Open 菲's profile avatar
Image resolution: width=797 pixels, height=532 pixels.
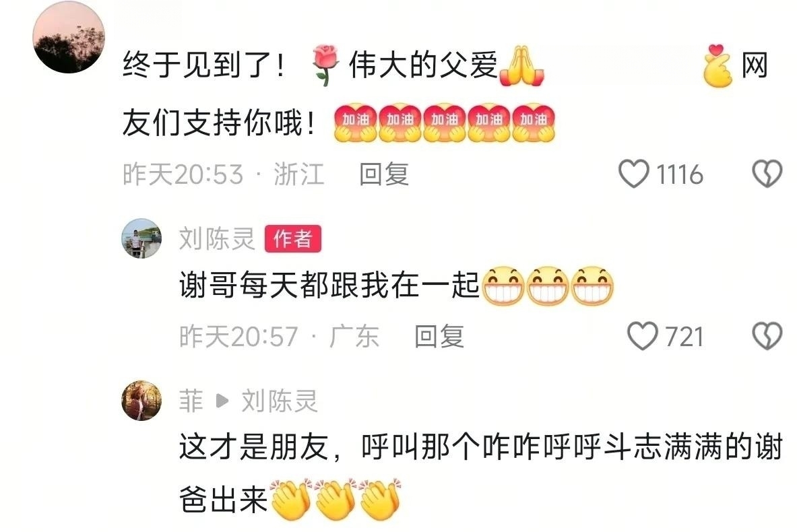[141, 401]
